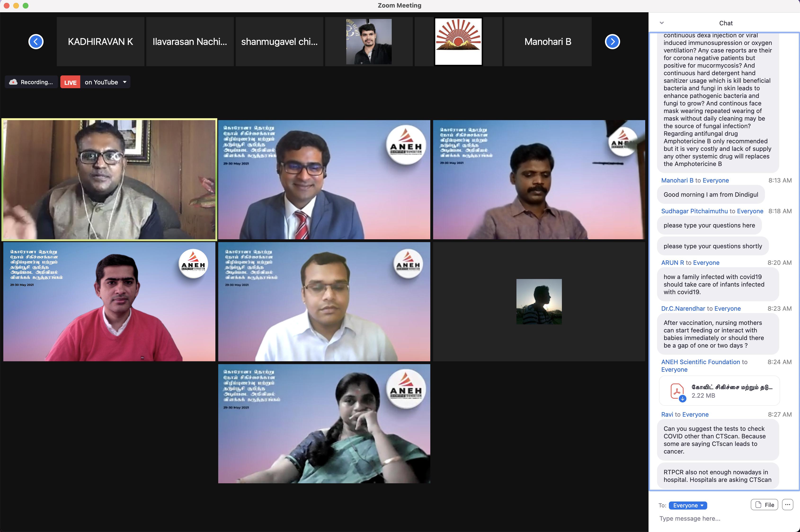Select the Manohari B participant tile

547,42
